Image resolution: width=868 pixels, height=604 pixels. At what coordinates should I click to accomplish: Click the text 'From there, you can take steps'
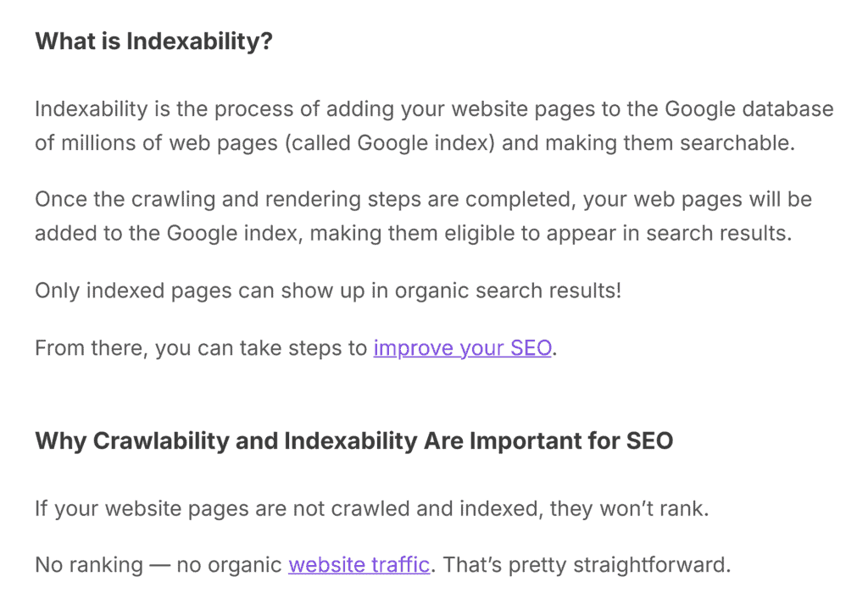pos(201,348)
